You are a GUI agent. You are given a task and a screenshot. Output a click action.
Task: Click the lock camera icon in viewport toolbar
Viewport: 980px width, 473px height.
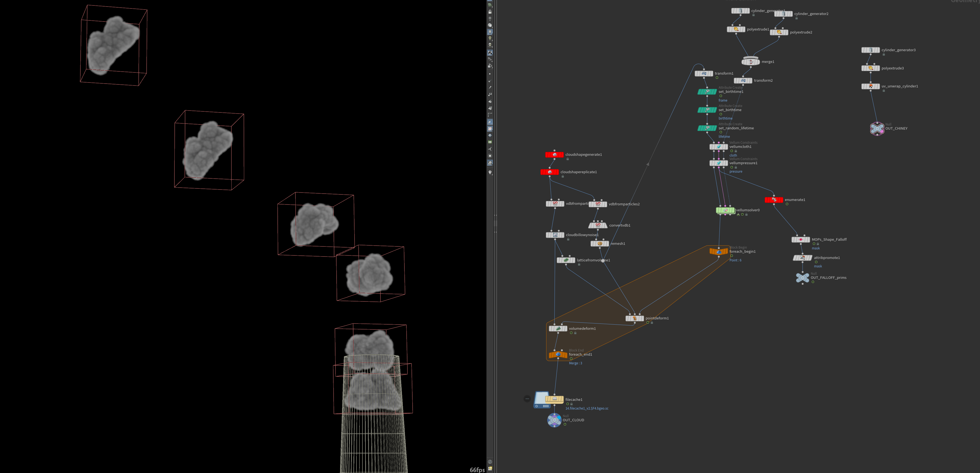(490, 12)
